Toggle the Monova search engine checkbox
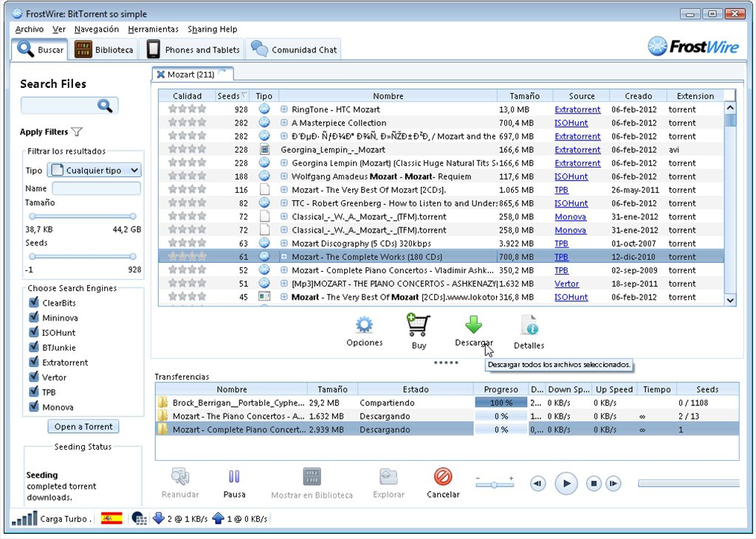 pos(33,407)
